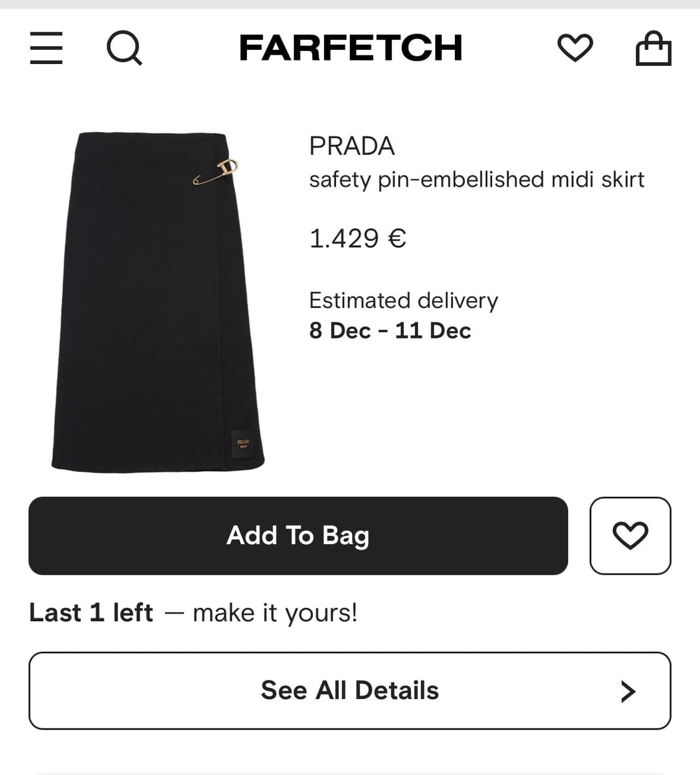Click the Prada label patch on skirt hem

243,444
